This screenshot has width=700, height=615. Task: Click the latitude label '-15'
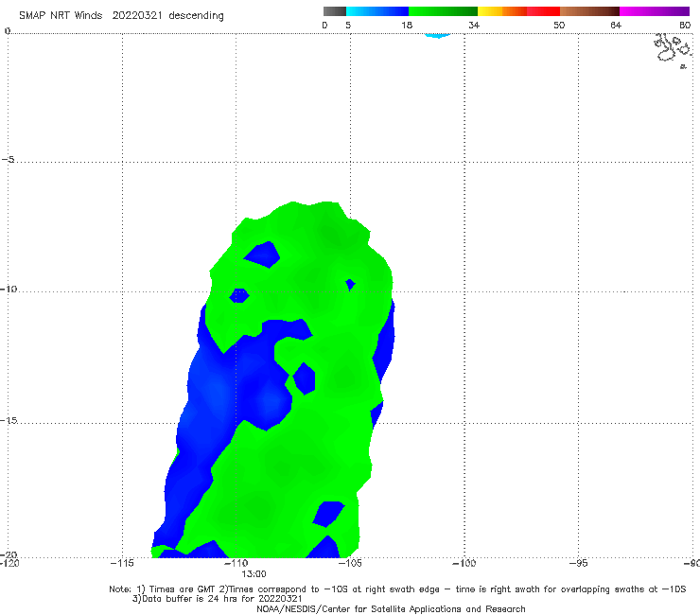(9, 420)
